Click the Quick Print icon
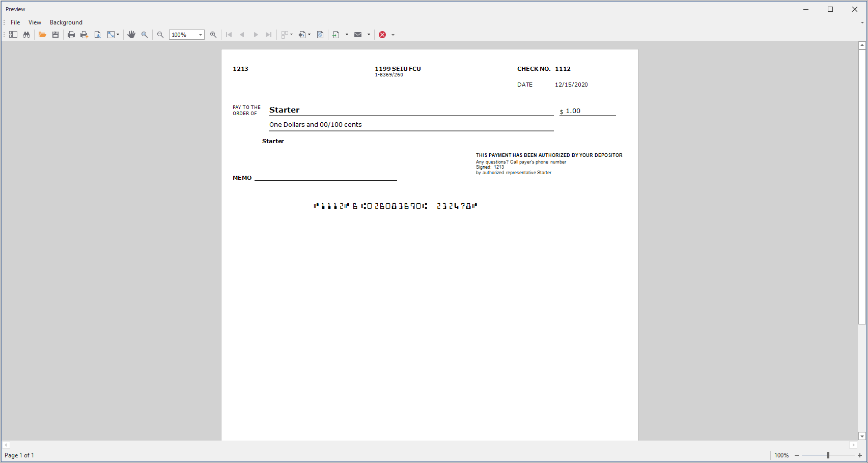Screen dimensions: 868x463 pyautogui.click(x=84, y=35)
